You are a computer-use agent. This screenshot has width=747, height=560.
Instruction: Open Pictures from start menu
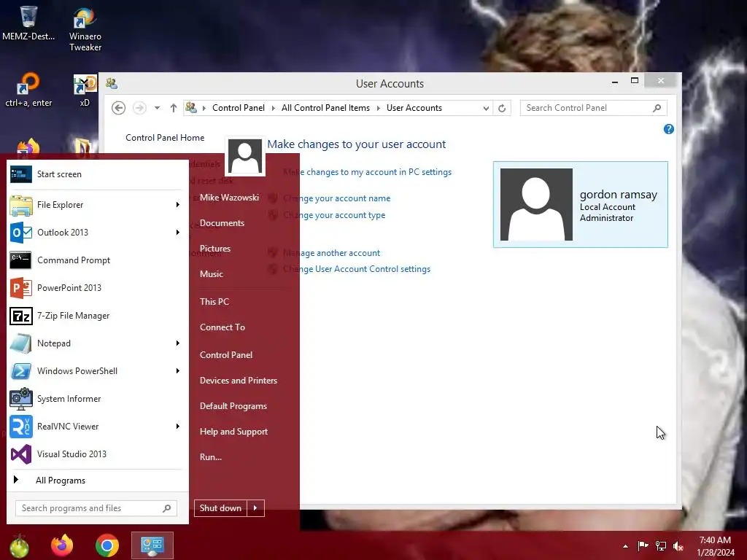point(215,249)
